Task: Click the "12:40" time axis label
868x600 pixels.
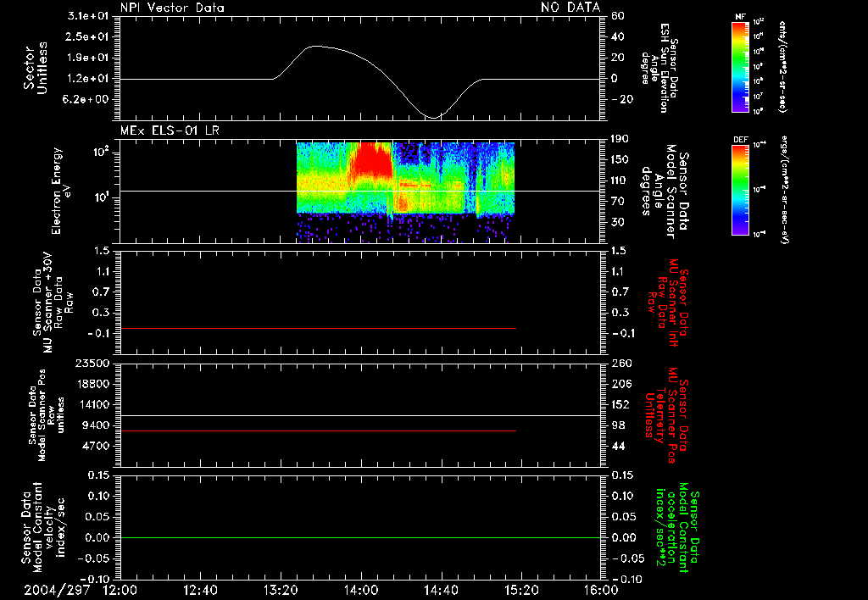Action: coord(200,590)
